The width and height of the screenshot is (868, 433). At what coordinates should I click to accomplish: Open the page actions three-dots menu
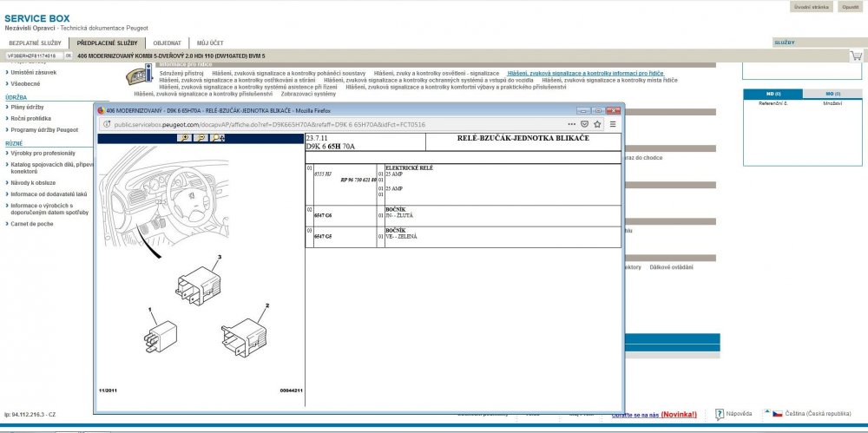(x=571, y=124)
